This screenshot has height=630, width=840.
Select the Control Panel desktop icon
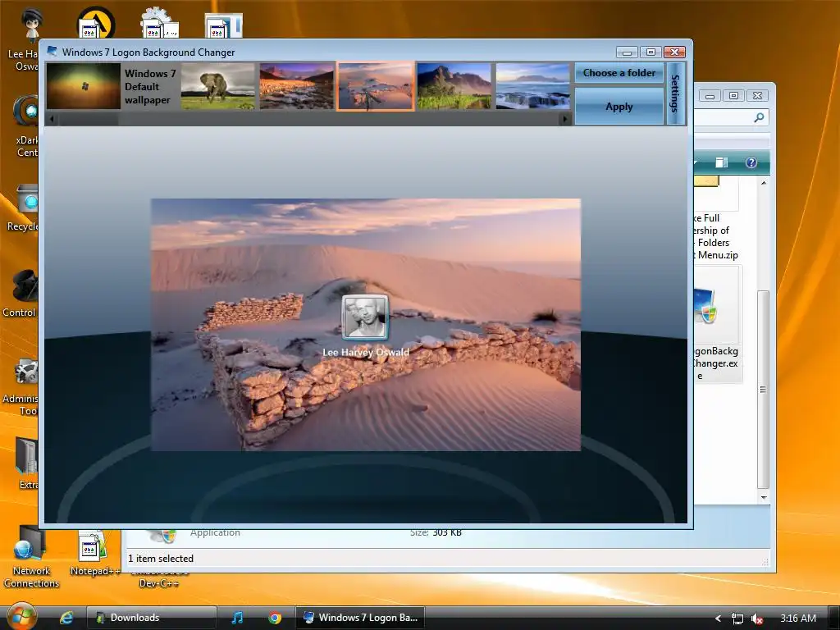click(x=21, y=294)
